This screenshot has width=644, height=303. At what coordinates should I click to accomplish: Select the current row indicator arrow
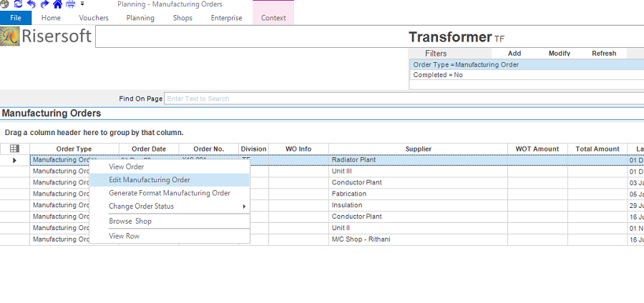pos(14,160)
